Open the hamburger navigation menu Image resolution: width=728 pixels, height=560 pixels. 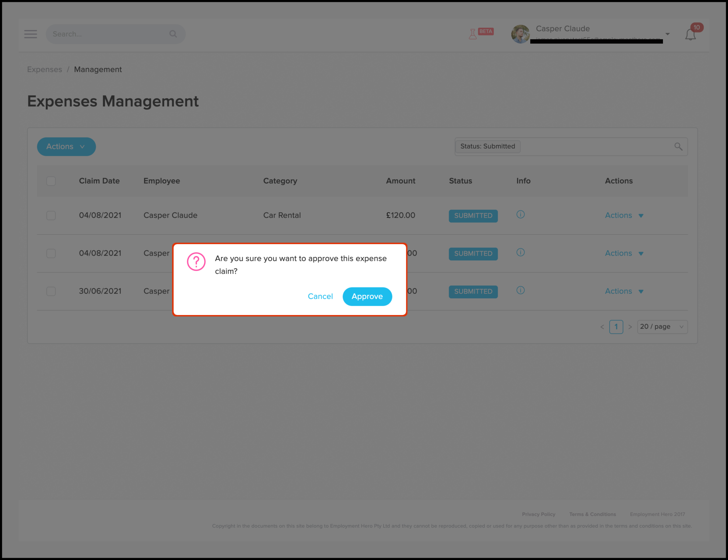tap(30, 34)
